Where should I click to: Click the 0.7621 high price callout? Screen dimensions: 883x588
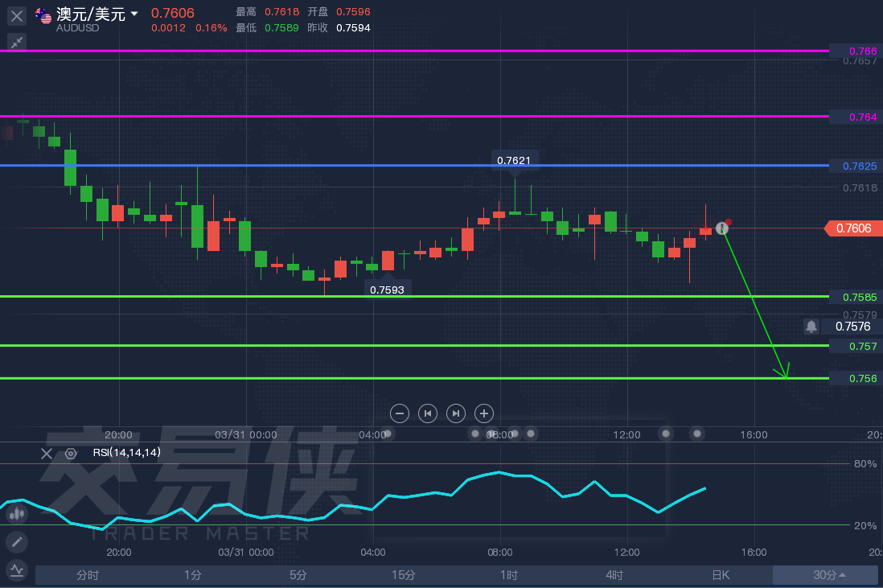pos(514,161)
